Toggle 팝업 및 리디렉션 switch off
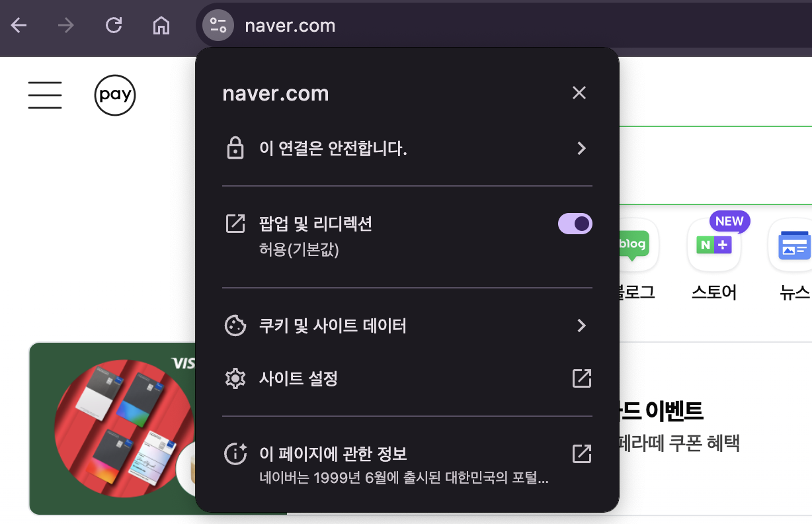 tap(575, 224)
